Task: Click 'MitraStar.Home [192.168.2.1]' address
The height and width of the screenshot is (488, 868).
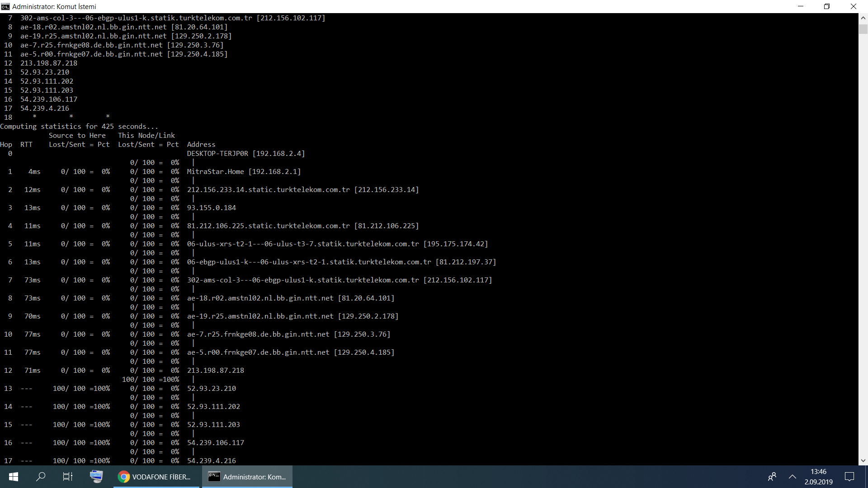Action: click(x=244, y=172)
